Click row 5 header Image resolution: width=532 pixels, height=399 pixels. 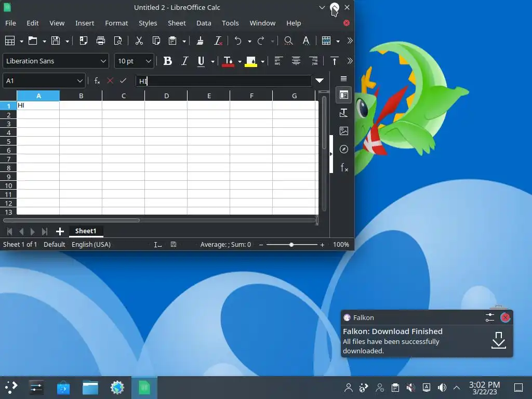pyautogui.click(x=8, y=141)
